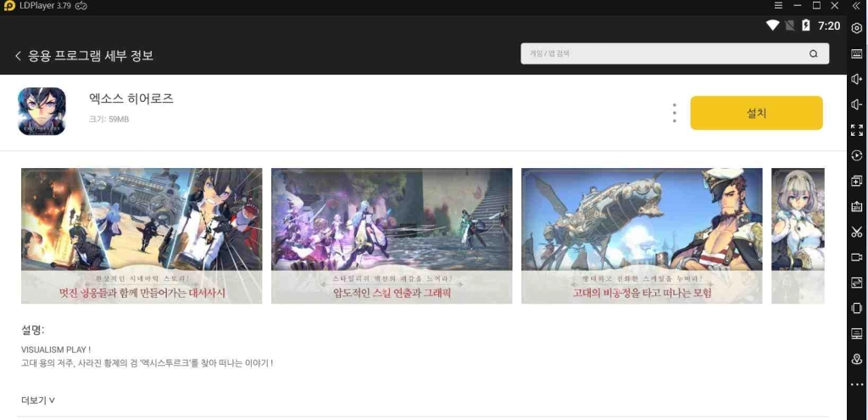This screenshot has width=868, height=420.
Task: Open second screenshot 스킬 연출과 그래픽
Action: pos(392,236)
